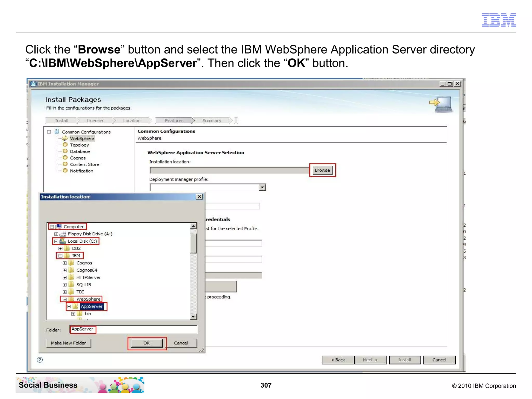Click the greyed-out Install button
This screenshot has height=399, width=532.
coord(405,360)
